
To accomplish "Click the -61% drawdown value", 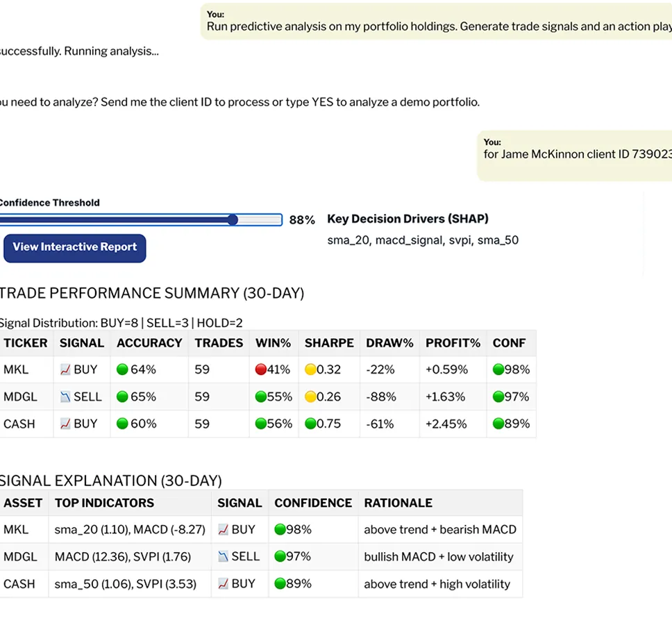I will (380, 424).
